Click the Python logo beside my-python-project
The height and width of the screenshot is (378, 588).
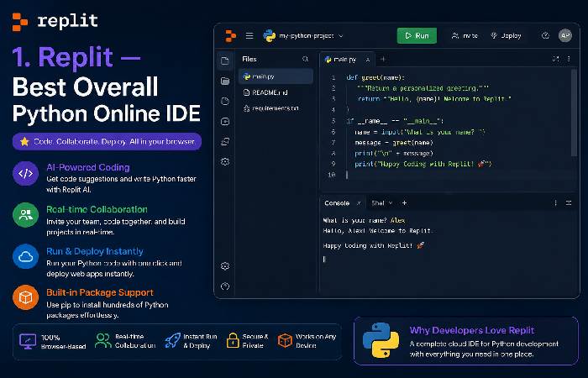270,36
